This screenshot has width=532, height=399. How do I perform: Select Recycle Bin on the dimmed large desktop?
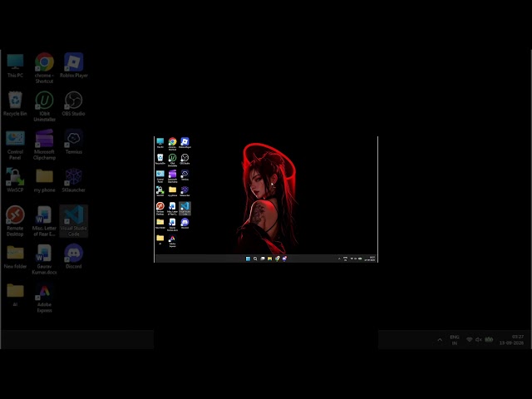click(15, 104)
